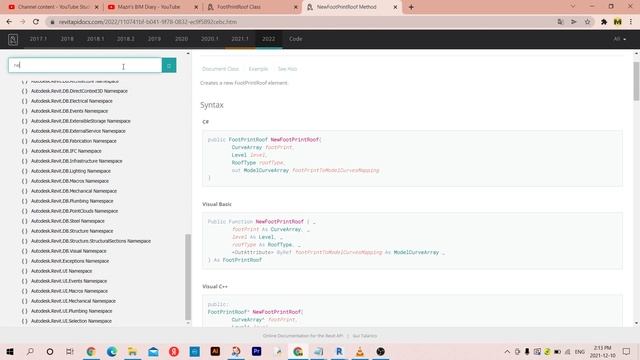Show hidden system tray icons
The height and width of the screenshot is (360, 640).
coord(507,351)
